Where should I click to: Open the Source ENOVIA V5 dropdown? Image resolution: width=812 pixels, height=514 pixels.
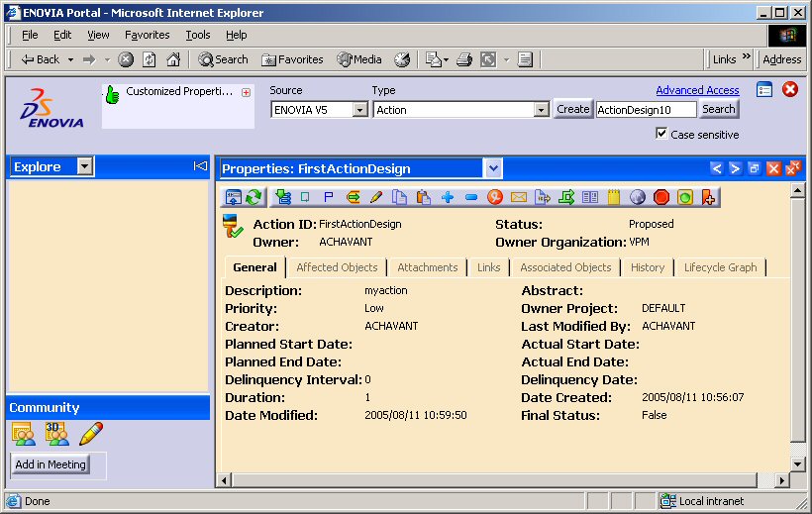359,110
